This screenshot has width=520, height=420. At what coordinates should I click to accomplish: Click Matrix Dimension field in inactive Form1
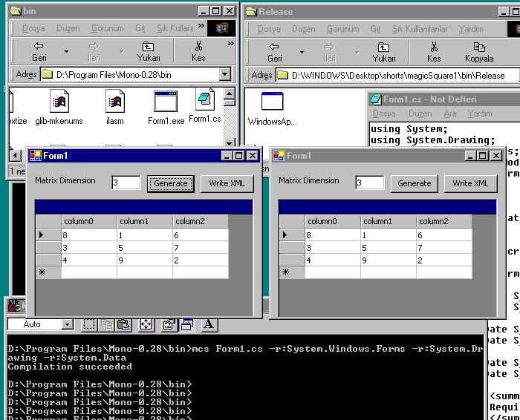pyautogui.click(x=370, y=183)
